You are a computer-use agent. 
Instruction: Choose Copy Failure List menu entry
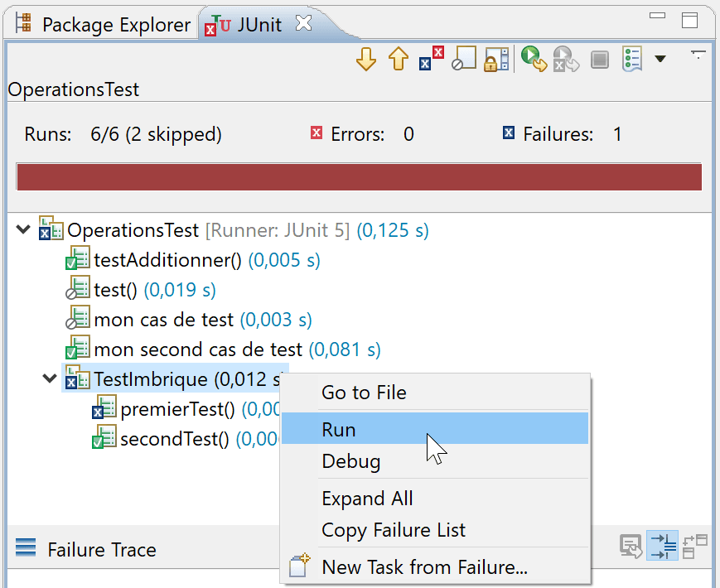435,530
